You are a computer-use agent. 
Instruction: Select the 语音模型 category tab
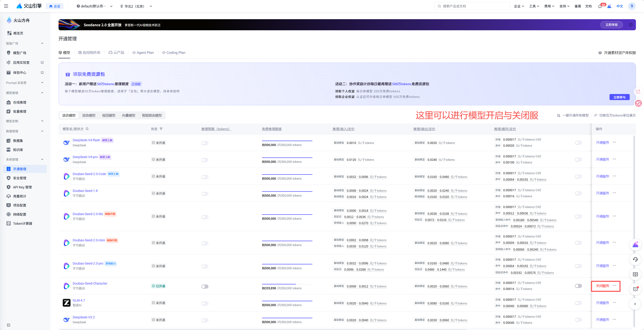[x=89, y=116]
